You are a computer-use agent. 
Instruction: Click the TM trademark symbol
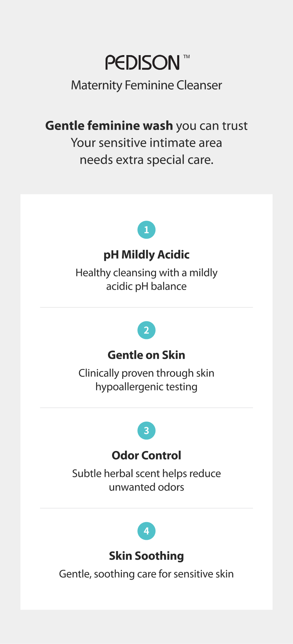187,57
